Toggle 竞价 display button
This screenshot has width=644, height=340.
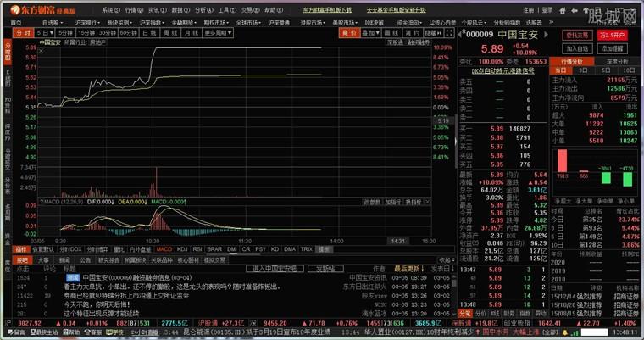click(x=349, y=33)
